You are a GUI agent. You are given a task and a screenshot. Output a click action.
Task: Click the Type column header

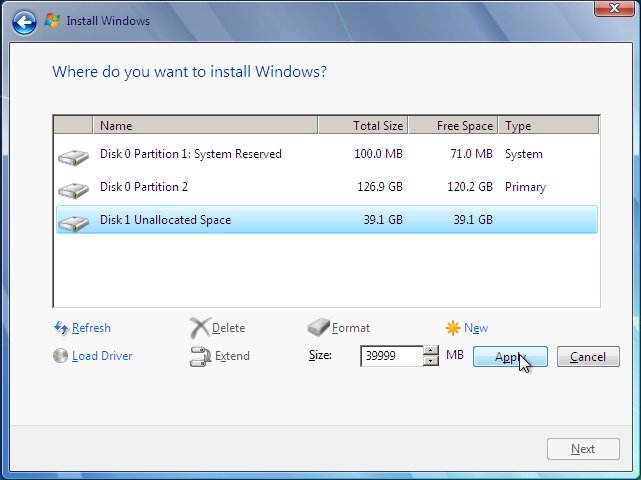(x=547, y=126)
